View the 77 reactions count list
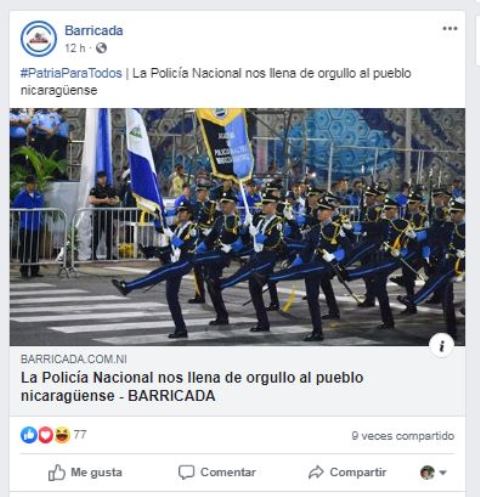 click(80, 435)
